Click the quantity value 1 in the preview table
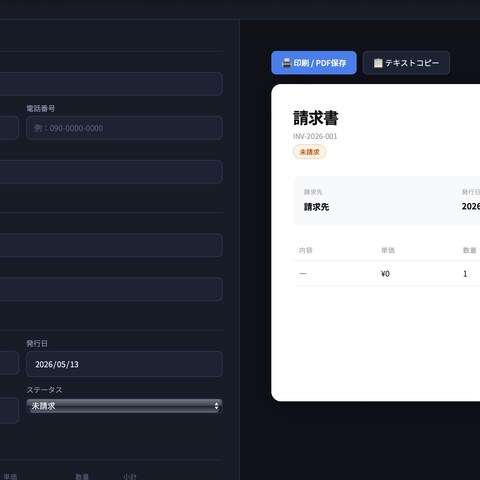Image resolution: width=480 pixels, height=480 pixels. coord(465,274)
